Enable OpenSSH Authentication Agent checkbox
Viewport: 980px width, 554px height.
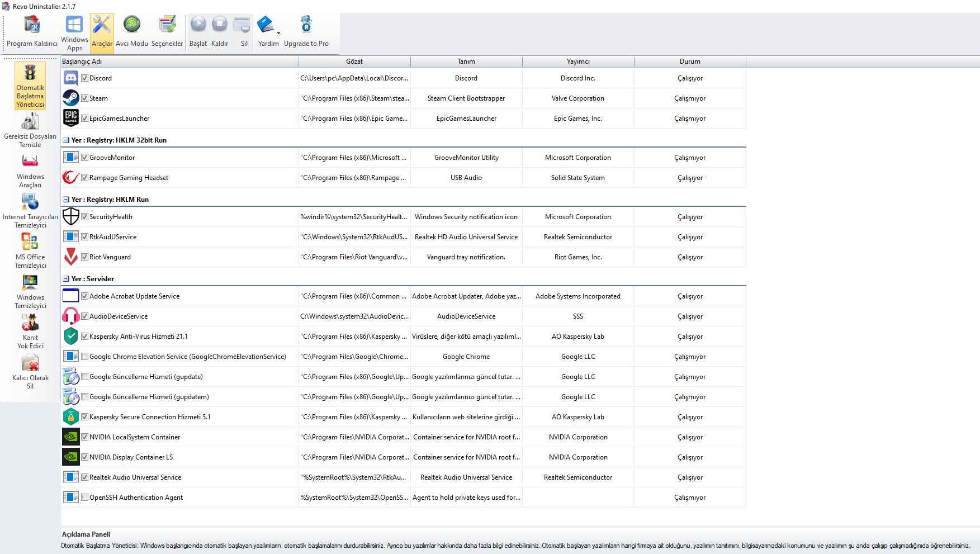85,498
